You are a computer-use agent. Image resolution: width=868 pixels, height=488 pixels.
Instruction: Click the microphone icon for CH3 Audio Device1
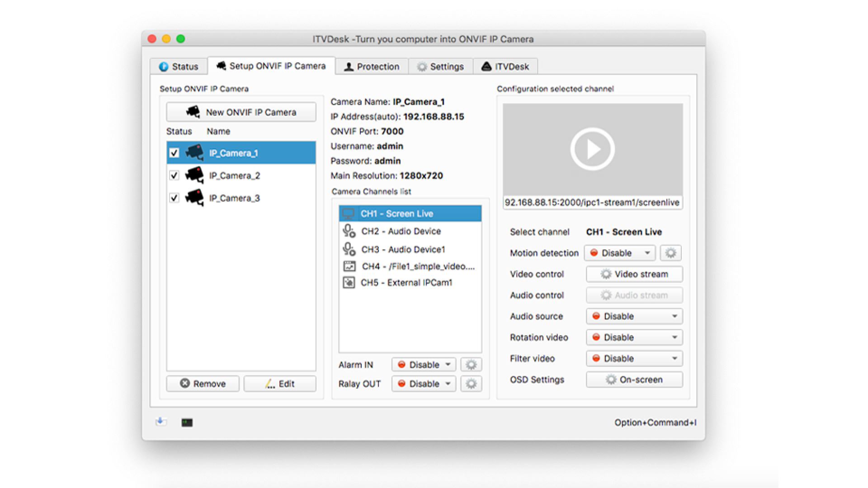click(x=349, y=249)
